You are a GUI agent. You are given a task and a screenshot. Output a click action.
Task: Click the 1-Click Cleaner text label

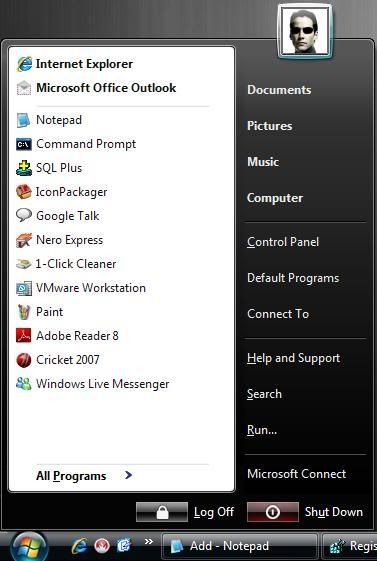tap(76, 264)
